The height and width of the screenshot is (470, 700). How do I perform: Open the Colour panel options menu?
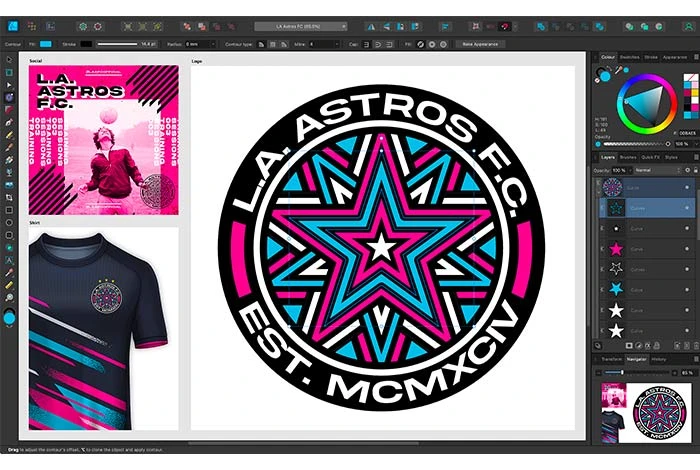tap(696, 57)
